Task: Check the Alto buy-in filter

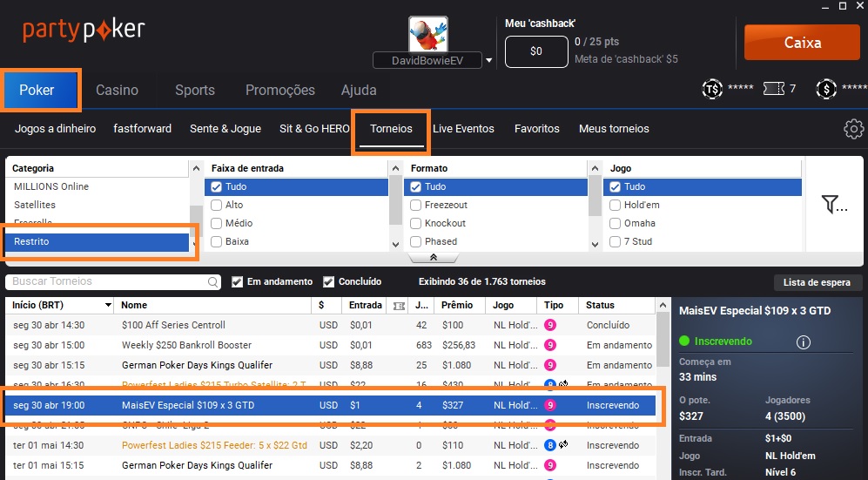Action: tap(216, 206)
